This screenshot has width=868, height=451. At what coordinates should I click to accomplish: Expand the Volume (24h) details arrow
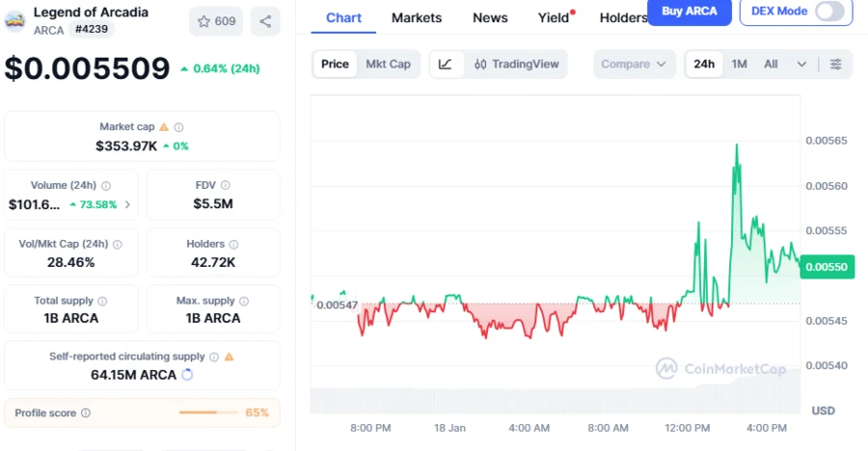pyautogui.click(x=127, y=204)
